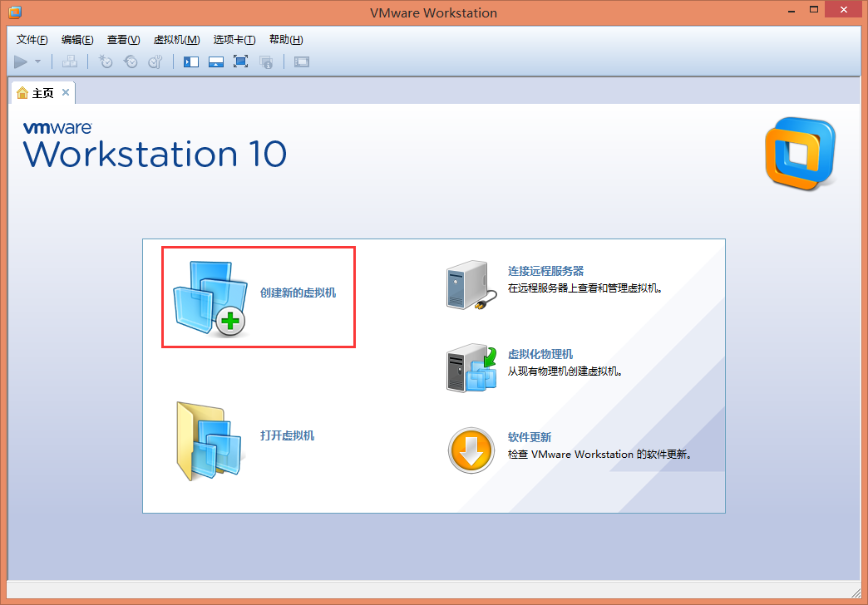Click the open virtual machine folder icon
Screen dimensions: 868x605
coord(210,441)
